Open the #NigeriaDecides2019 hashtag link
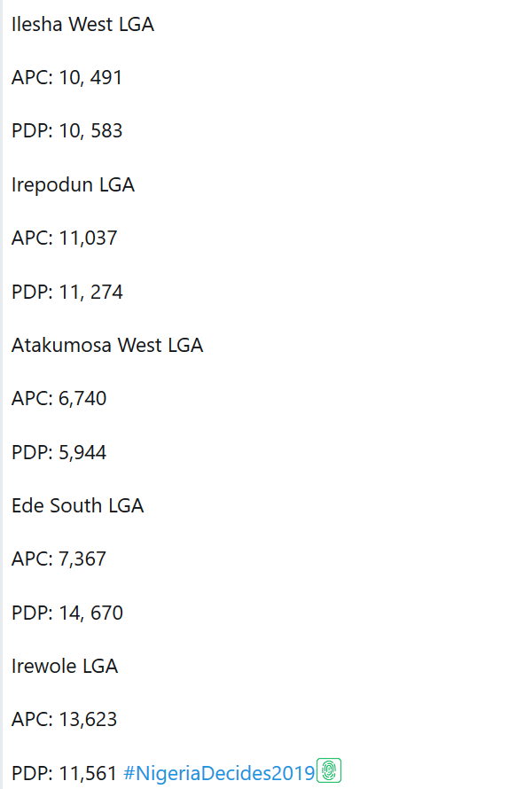 (x=219, y=772)
